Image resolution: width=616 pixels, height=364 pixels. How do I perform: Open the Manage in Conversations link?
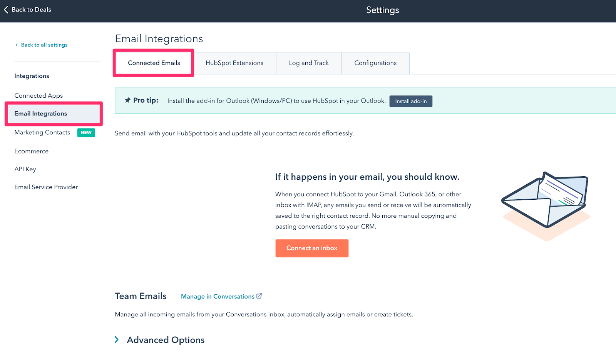218,296
